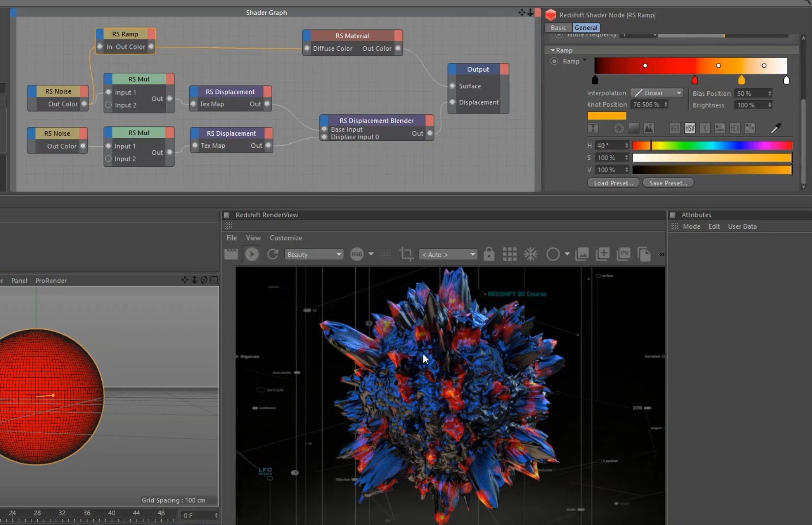Click the refresh render icon
Viewport: 812px width, 525px height.
(x=272, y=254)
